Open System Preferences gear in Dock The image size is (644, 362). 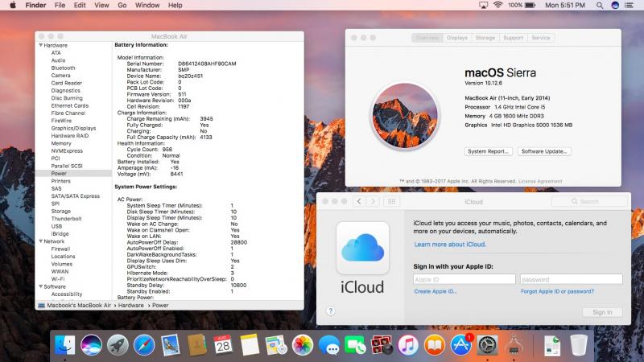(488, 345)
